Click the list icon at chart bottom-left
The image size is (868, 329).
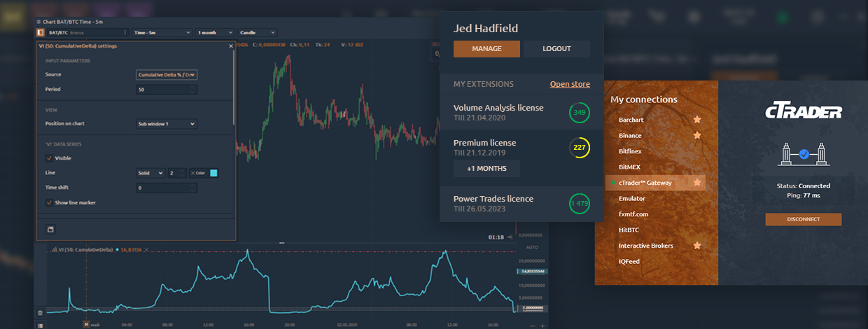[40, 325]
